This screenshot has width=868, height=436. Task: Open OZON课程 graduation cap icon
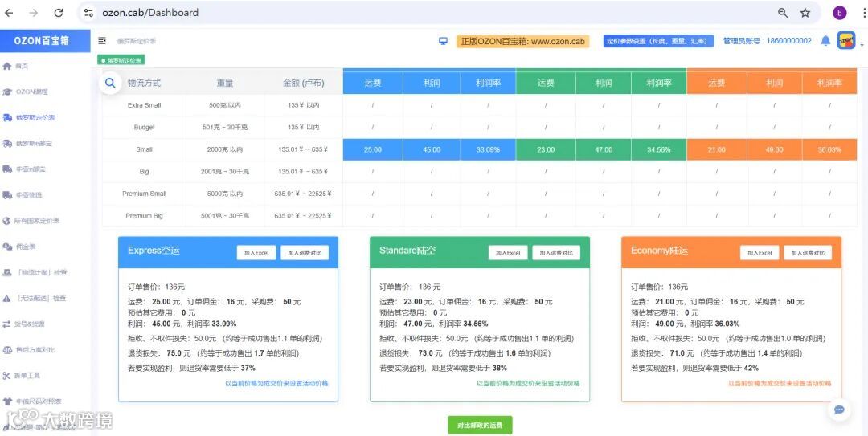pos(7,92)
